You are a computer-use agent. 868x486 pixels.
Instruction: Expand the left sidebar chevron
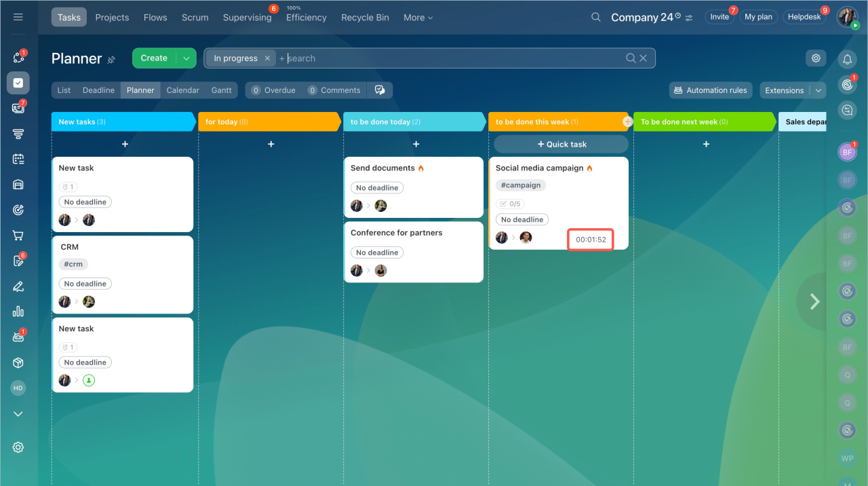point(18,414)
